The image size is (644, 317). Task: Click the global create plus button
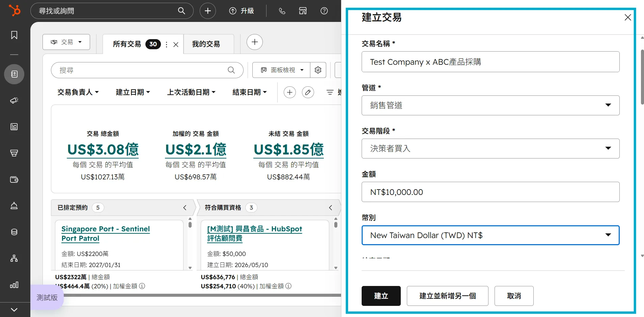(x=208, y=11)
